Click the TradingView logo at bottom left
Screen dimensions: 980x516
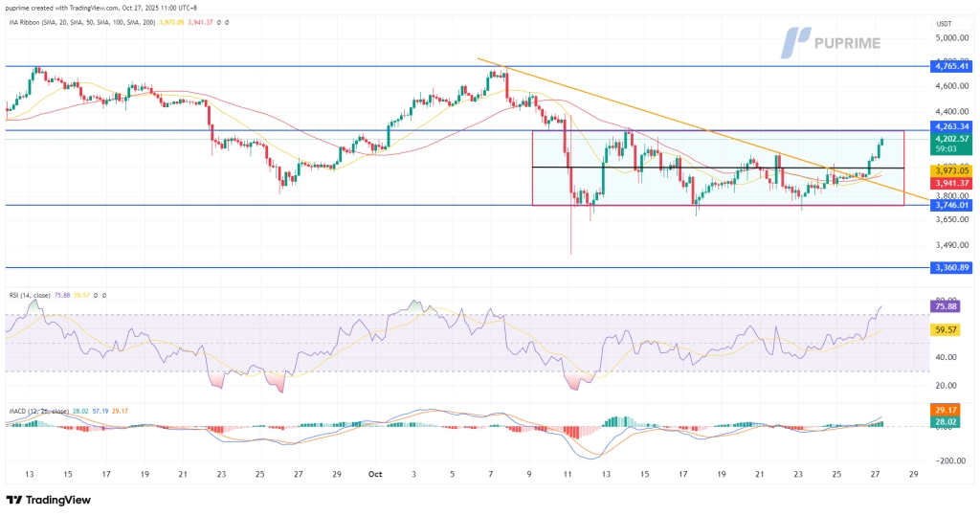pyautogui.click(x=52, y=500)
